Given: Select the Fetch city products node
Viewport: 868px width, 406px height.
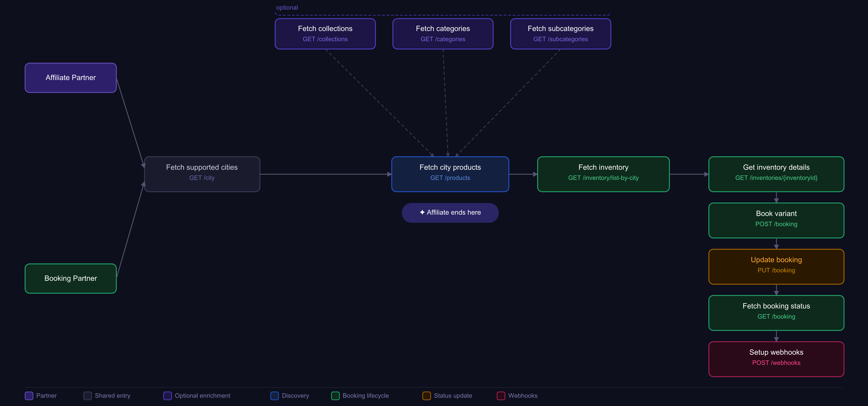Looking at the screenshot, I should click(x=450, y=174).
